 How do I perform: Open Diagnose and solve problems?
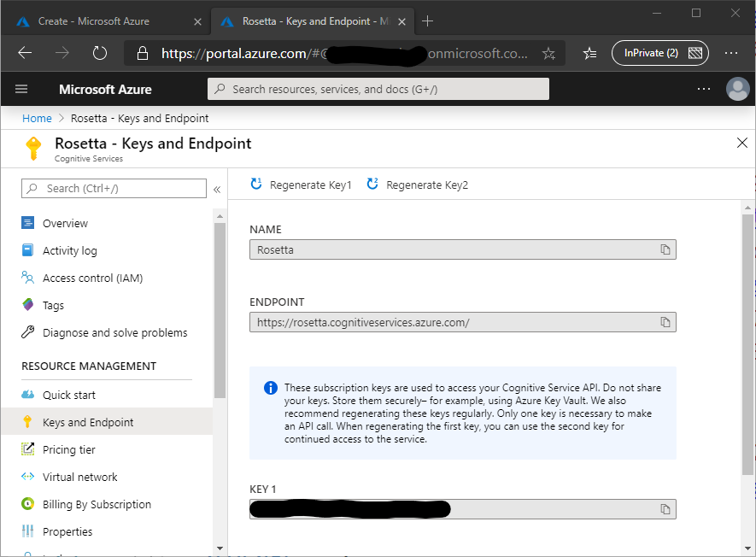[114, 332]
